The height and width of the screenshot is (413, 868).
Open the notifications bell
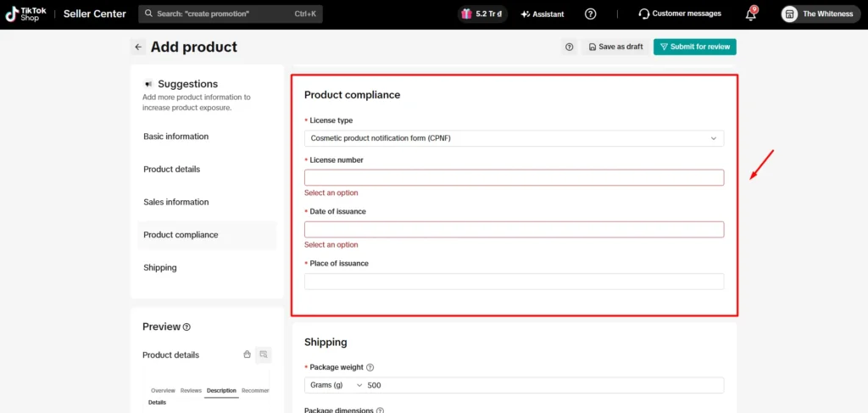click(x=751, y=14)
